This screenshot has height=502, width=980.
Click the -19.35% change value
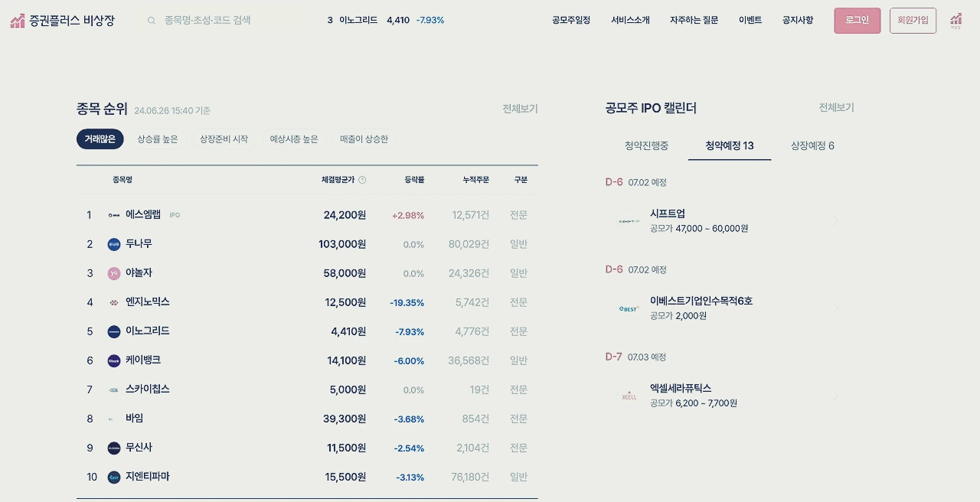(x=407, y=303)
